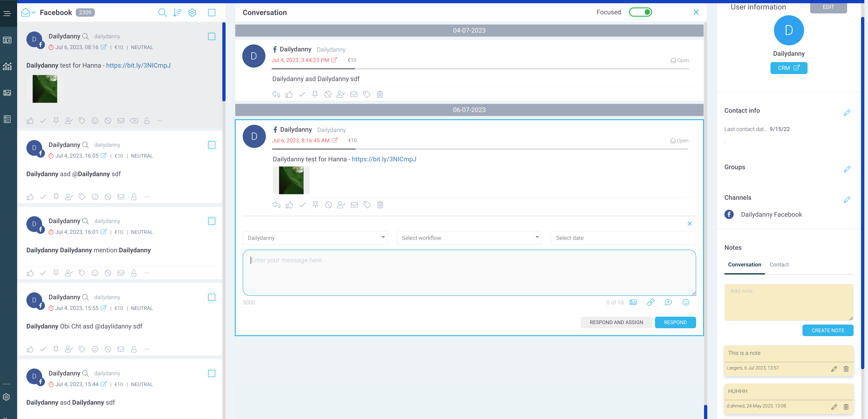
Task: Open inbox settings gear next to the sort icon
Action: tap(192, 13)
